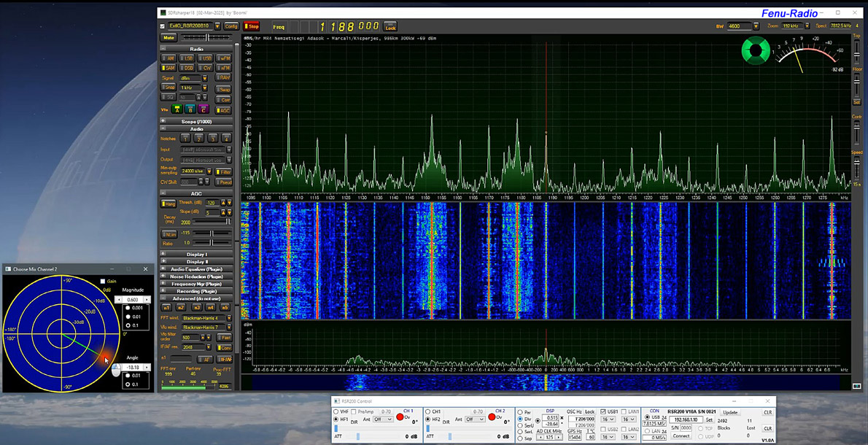Open the FFT window type dropdown

(229, 317)
